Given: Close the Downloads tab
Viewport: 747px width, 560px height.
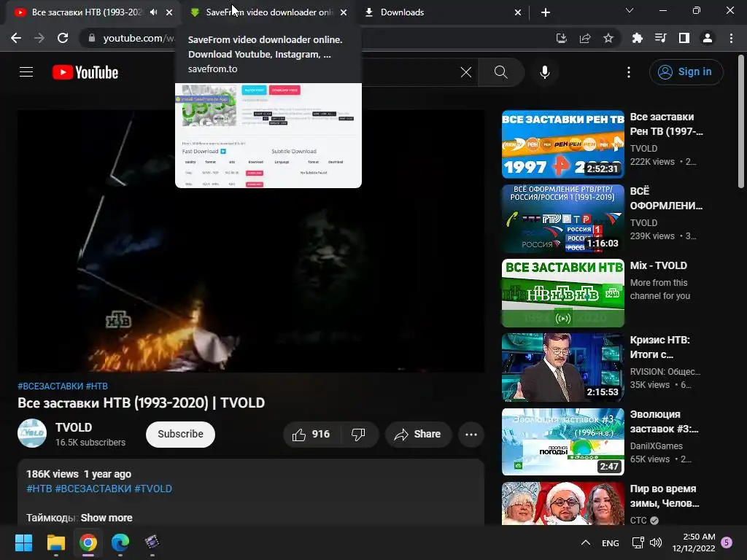Looking at the screenshot, I should click(518, 12).
